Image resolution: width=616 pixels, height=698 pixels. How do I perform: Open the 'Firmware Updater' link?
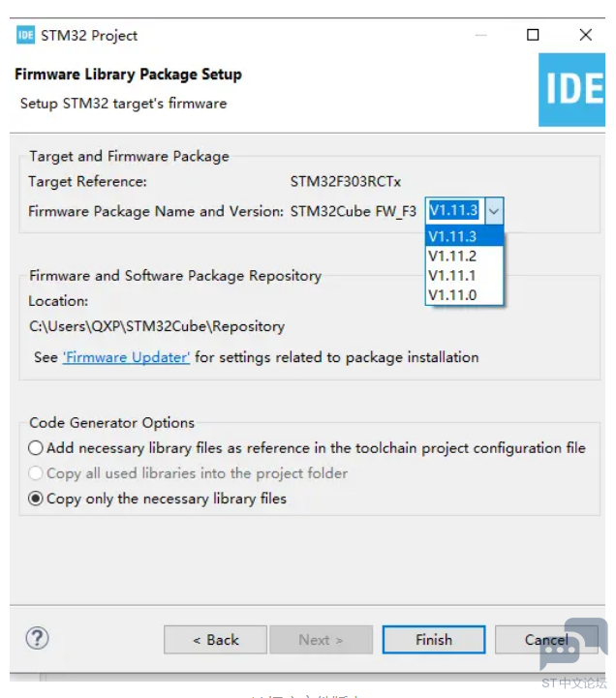127,357
